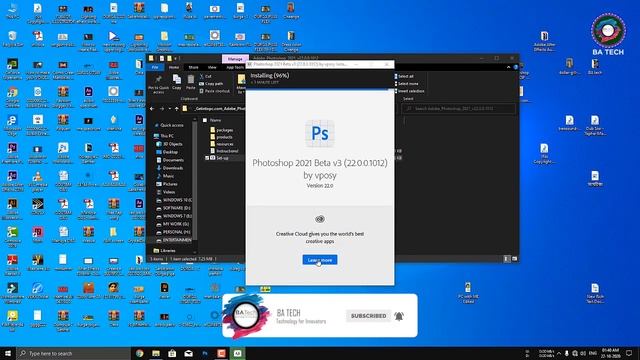The image size is (640, 360).
Task: Click Select none in Explorer ribbon
Action: (406, 84)
